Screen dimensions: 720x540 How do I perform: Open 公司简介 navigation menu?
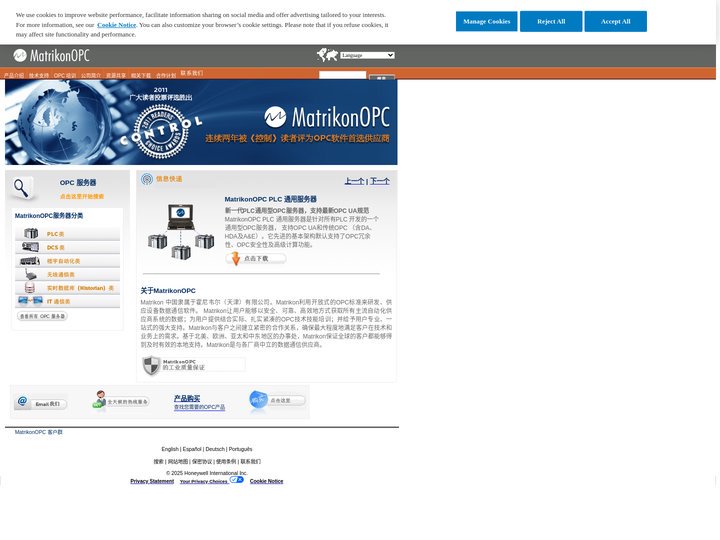tap(90, 76)
